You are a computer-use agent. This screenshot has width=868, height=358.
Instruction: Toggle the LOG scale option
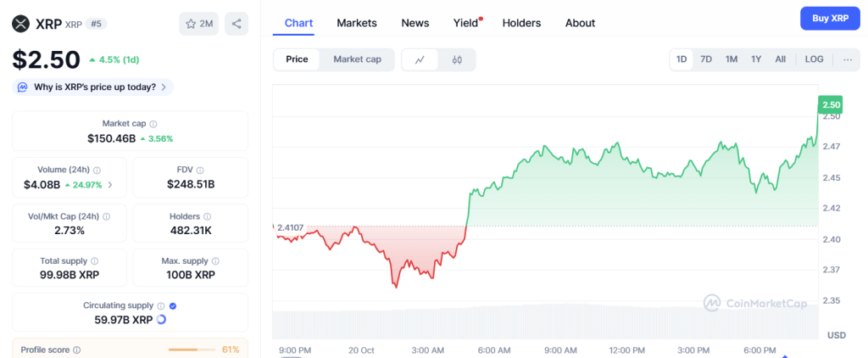[814, 59]
